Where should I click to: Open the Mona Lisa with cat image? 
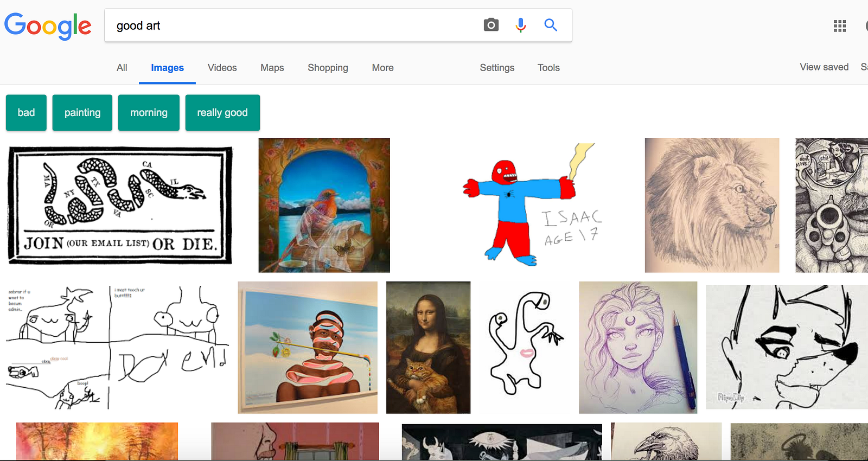429,348
